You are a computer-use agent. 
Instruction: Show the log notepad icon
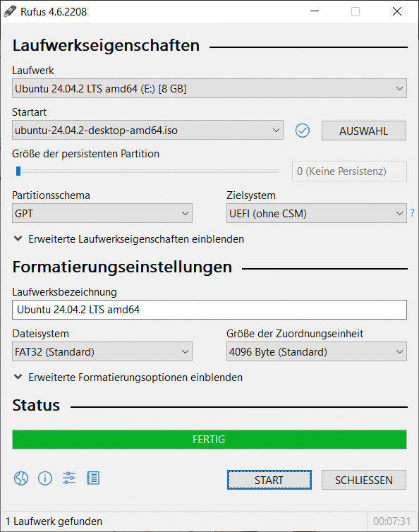pos(93,478)
